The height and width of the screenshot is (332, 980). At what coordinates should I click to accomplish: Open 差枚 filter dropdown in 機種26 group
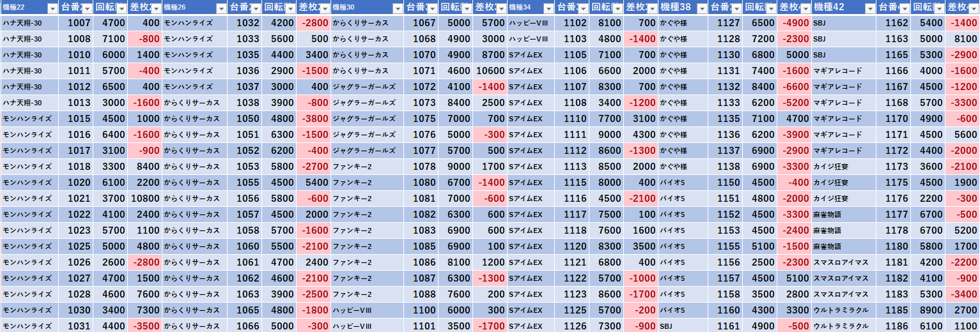(x=324, y=8)
